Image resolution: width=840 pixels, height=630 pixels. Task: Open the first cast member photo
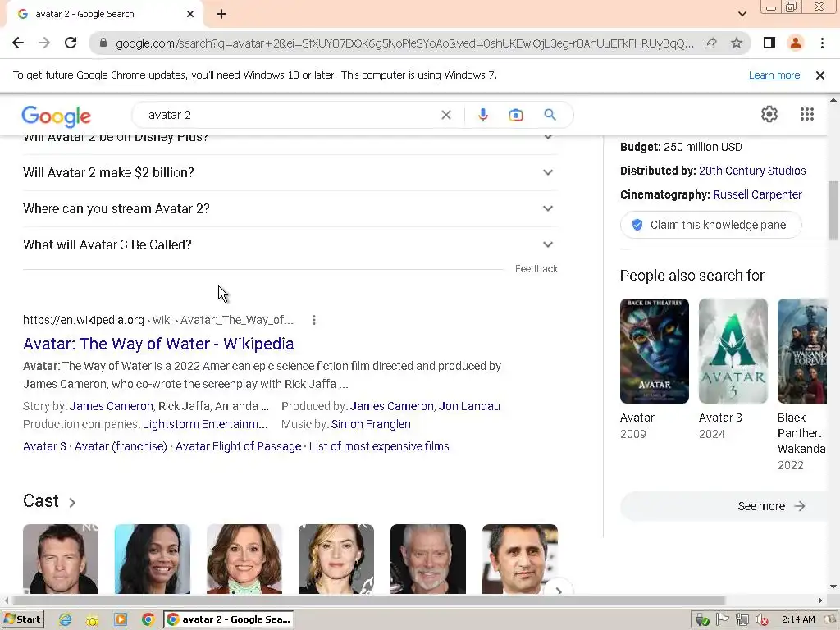tap(61, 559)
